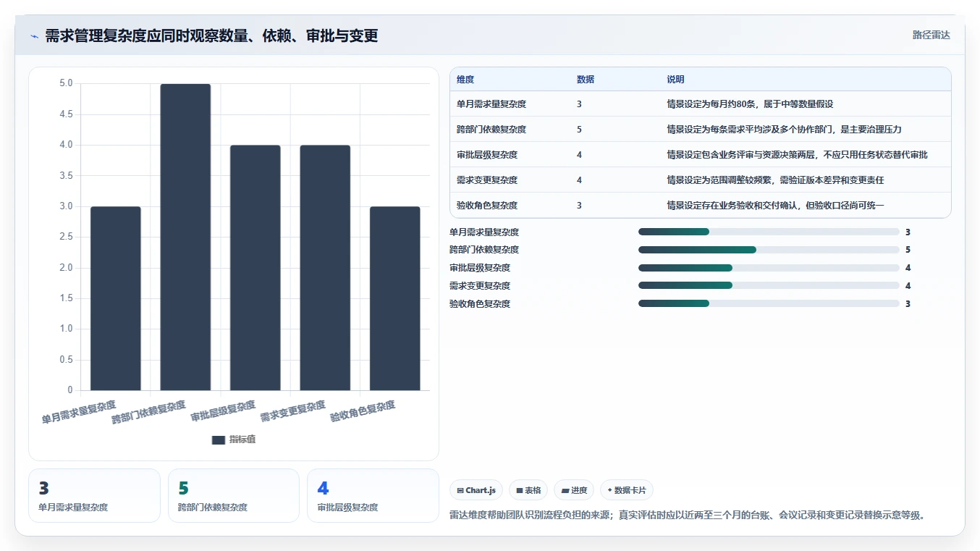Select 验收角色复杂度 cell in the table
The width and height of the screenshot is (980, 551).
[x=487, y=206]
